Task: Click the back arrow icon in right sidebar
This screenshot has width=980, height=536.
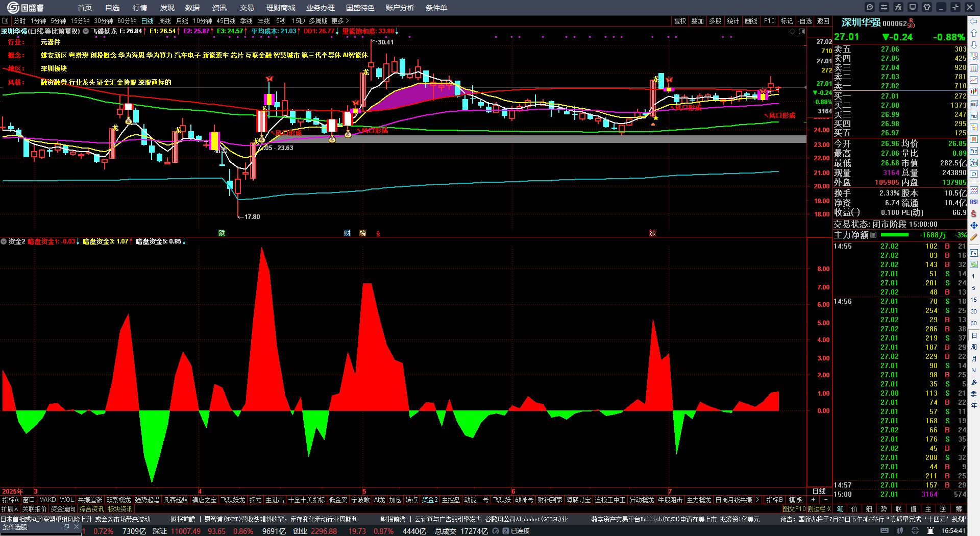Action: [974, 21]
